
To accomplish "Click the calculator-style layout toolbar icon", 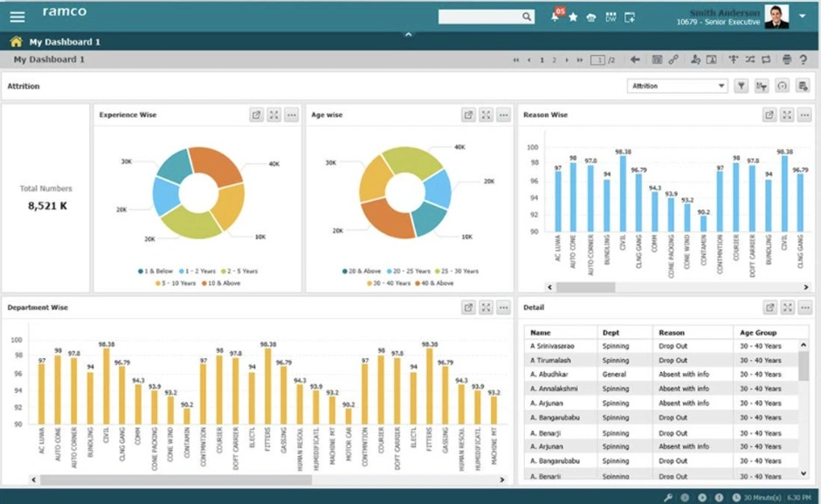I will click(x=657, y=59).
